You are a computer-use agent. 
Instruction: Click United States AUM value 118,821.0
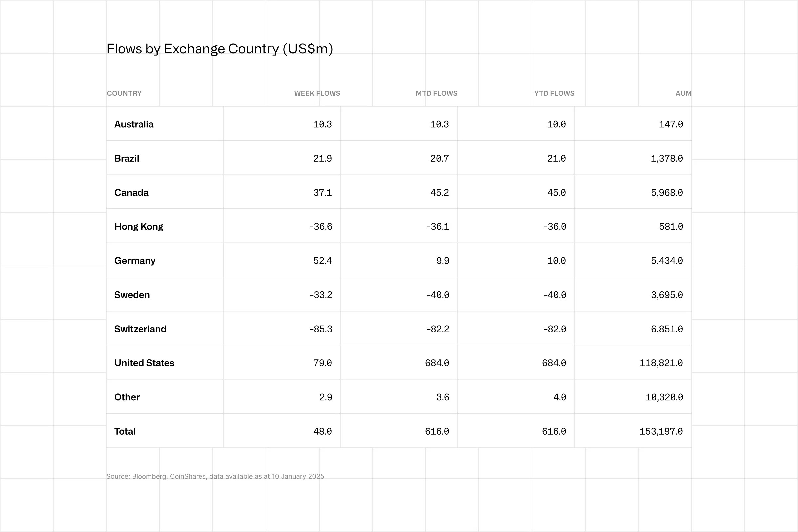(661, 363)
